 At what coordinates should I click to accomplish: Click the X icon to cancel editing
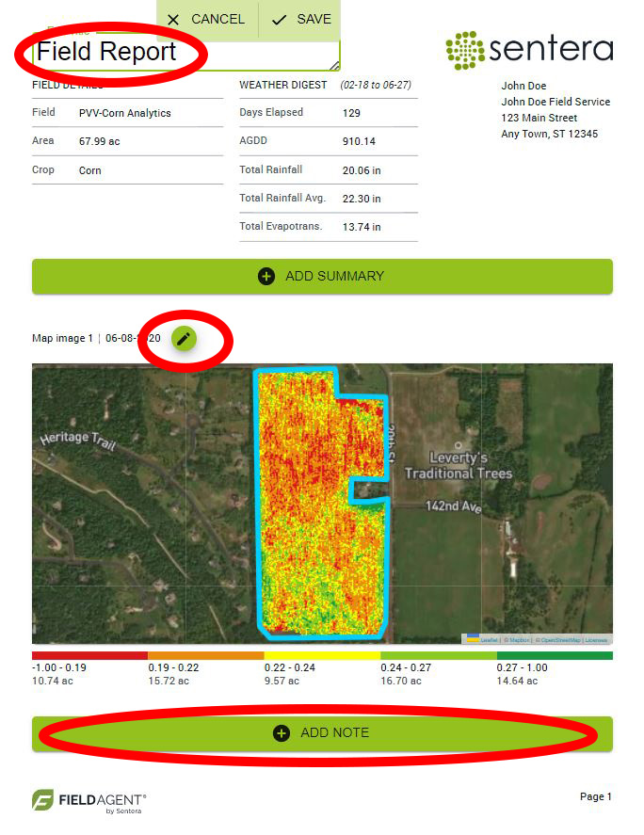[173, 20]
